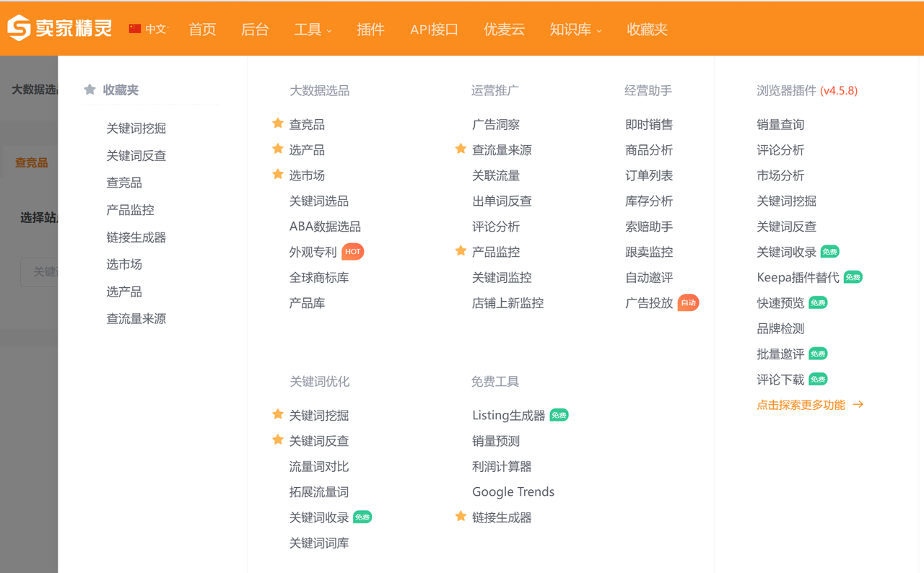This screenshot has height=573, width=924.
Task: Toggle star next to 链接生成器 in 免费工具
Action: (x=461, y=516)
